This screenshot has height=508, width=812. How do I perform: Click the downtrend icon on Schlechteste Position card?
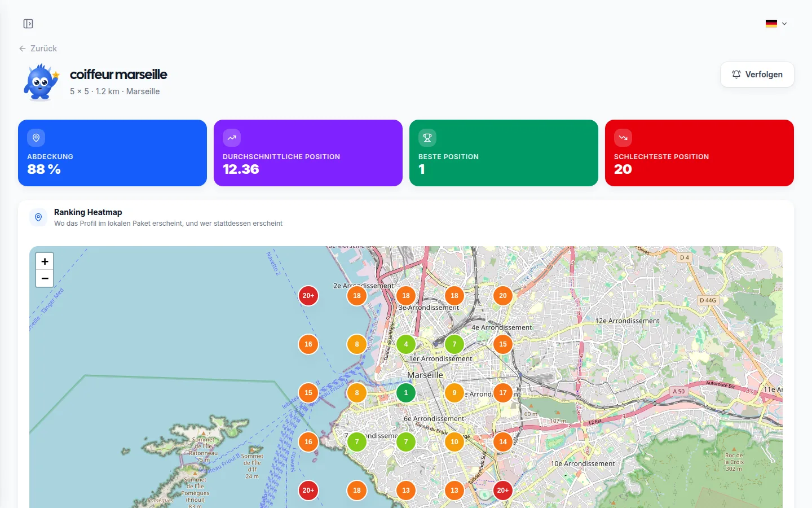click(x=623, y=138)
